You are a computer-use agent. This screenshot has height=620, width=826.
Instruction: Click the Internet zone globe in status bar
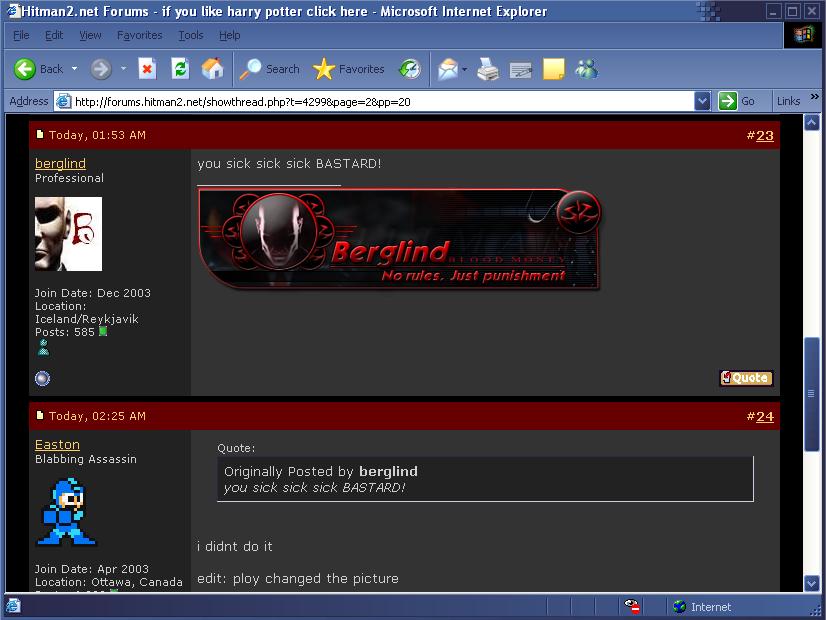coord(680,606)
